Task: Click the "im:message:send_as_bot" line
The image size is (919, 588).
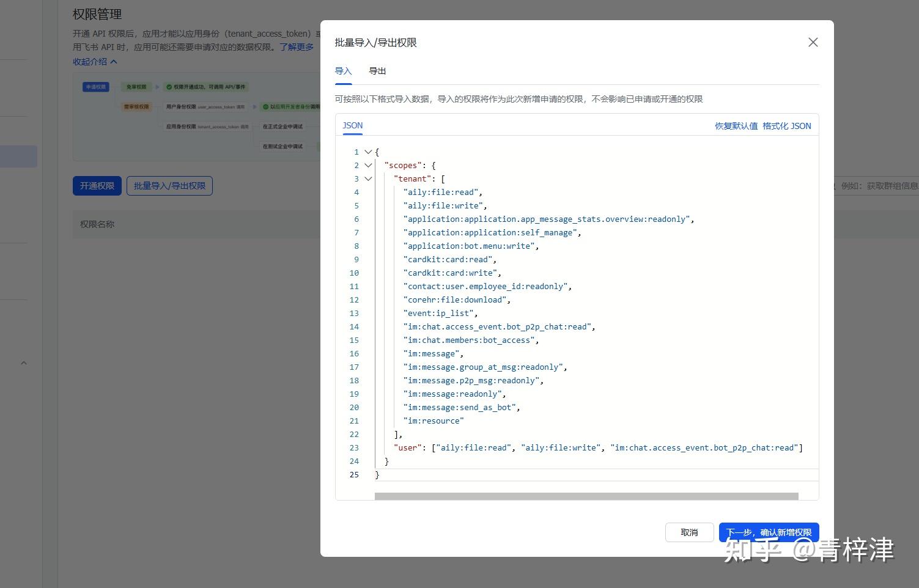Action: tap(462, 407)
